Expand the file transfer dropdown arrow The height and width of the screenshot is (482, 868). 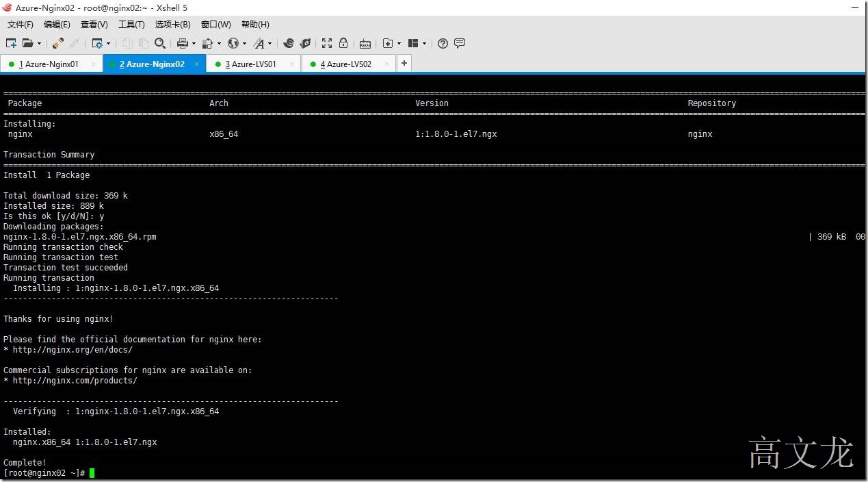tap(219, 43)
